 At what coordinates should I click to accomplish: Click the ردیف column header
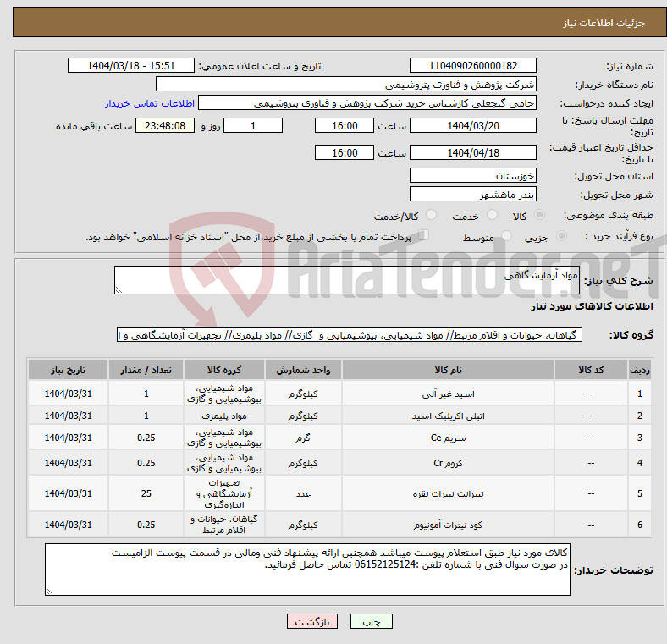[x=639, y=370]
